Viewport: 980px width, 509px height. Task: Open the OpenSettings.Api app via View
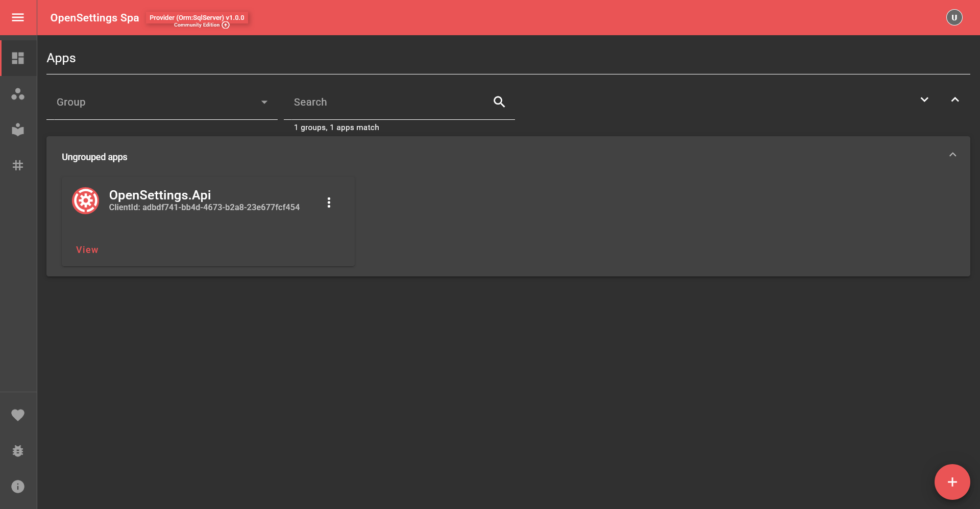click(x=87, y=249)
